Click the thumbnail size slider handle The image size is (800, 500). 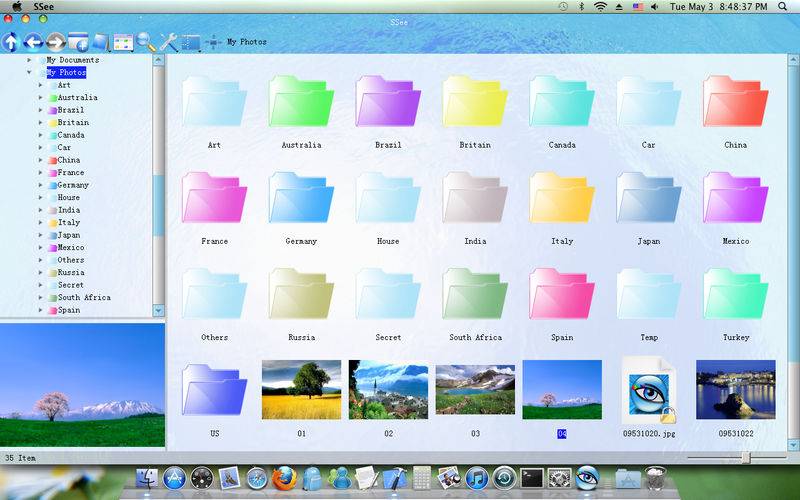coord(745,457)
